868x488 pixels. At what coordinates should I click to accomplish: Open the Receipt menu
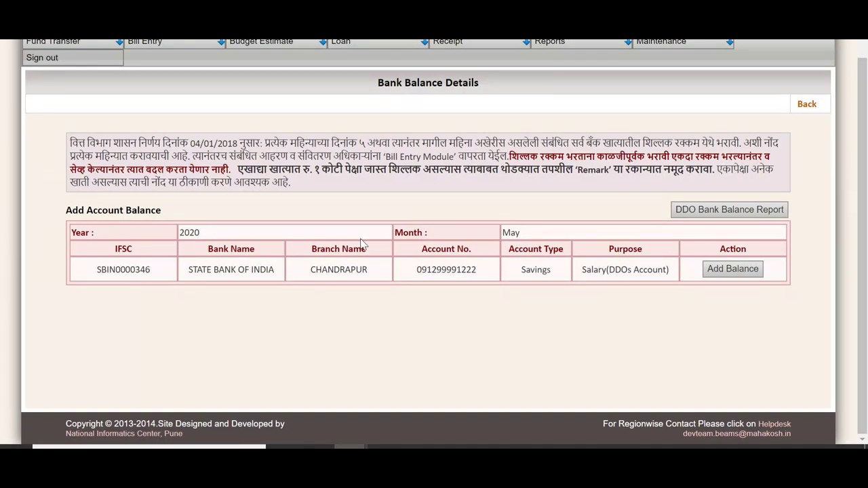479,43
